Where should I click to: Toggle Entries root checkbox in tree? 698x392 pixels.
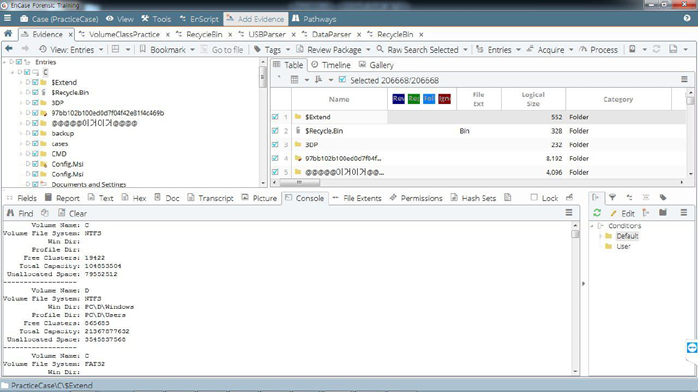pos(19,62)
